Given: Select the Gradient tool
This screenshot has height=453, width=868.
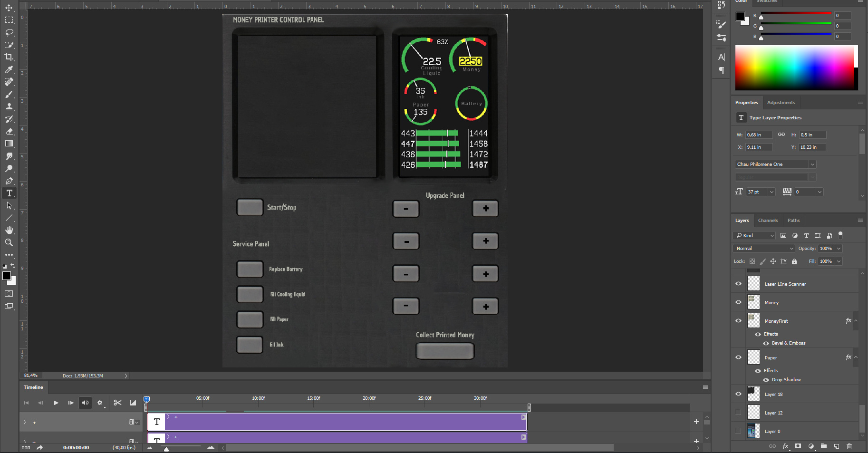Looking at the screenshot, I should 9,144.
